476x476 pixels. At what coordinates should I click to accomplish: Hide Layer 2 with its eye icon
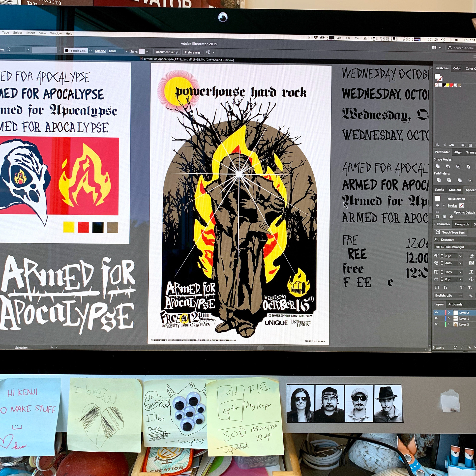click(436, 313)
